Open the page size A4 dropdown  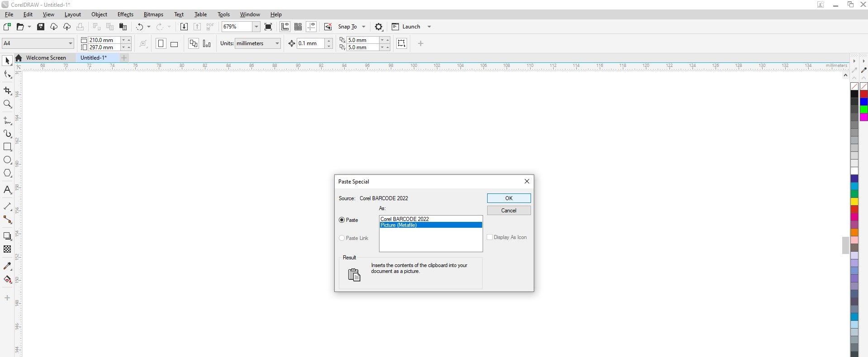tap(71, 43)
